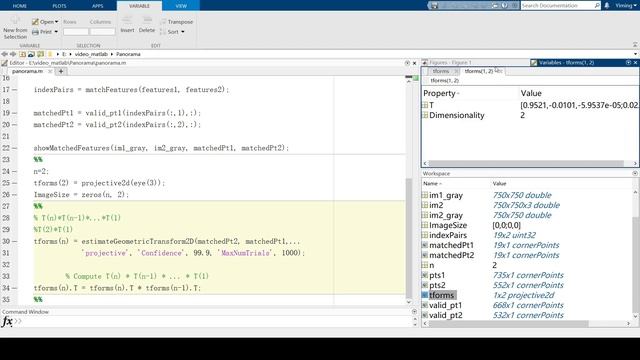Click the Open variable icon
This screenshot has width=640, height=360.
(x=35, y=22)
